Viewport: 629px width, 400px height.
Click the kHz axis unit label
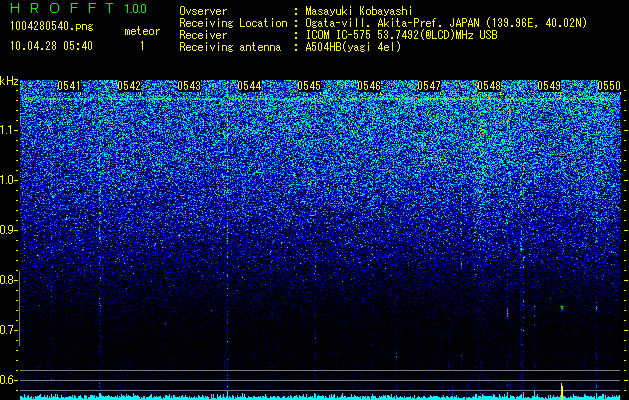coord(9,81)
